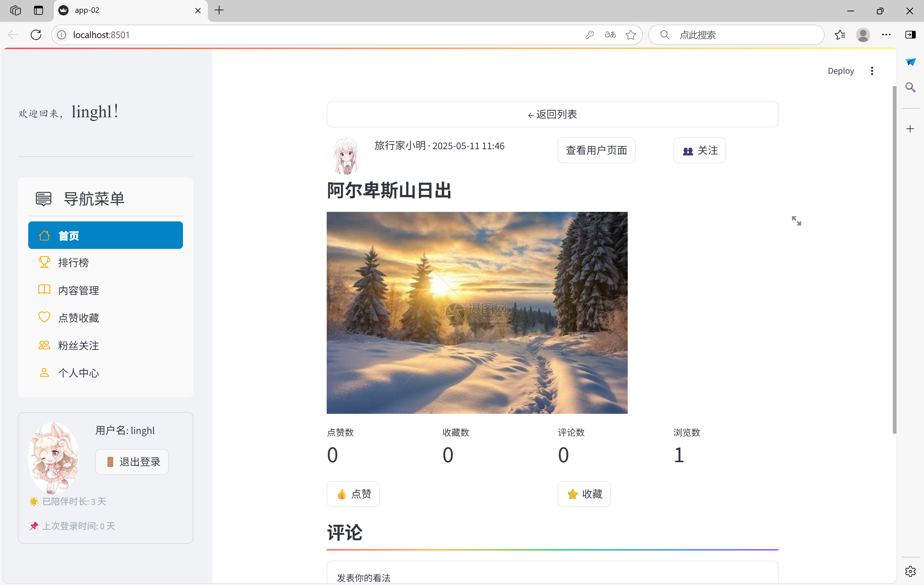Open the tab actions menu button
Screen dimensions: 924x585
coord(38,10)
